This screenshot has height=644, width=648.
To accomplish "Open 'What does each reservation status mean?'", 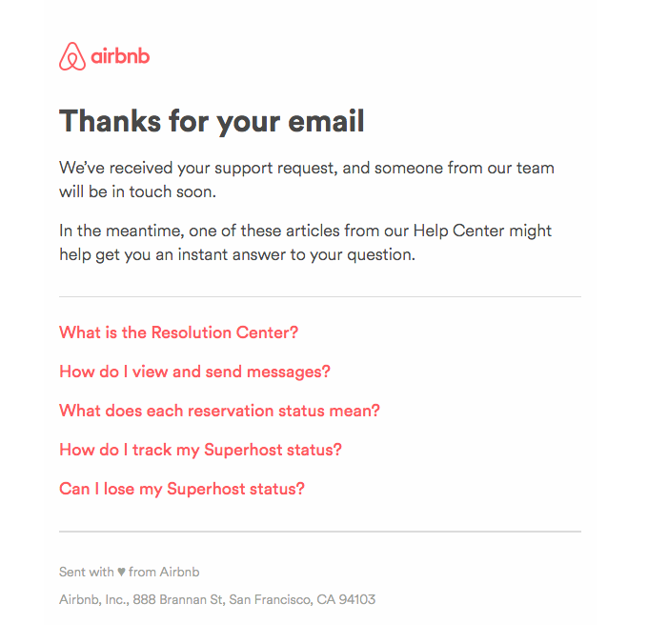I will 219,411.
